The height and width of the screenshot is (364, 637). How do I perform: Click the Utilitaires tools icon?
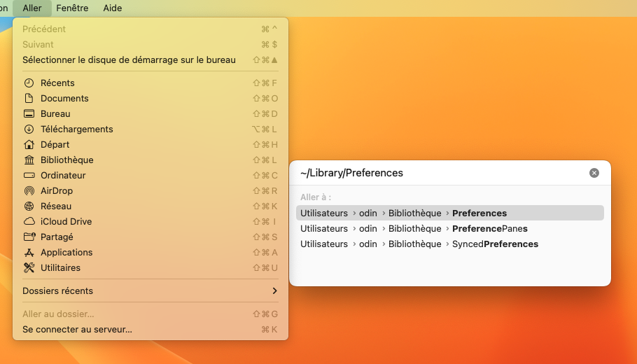click(29, 267)
